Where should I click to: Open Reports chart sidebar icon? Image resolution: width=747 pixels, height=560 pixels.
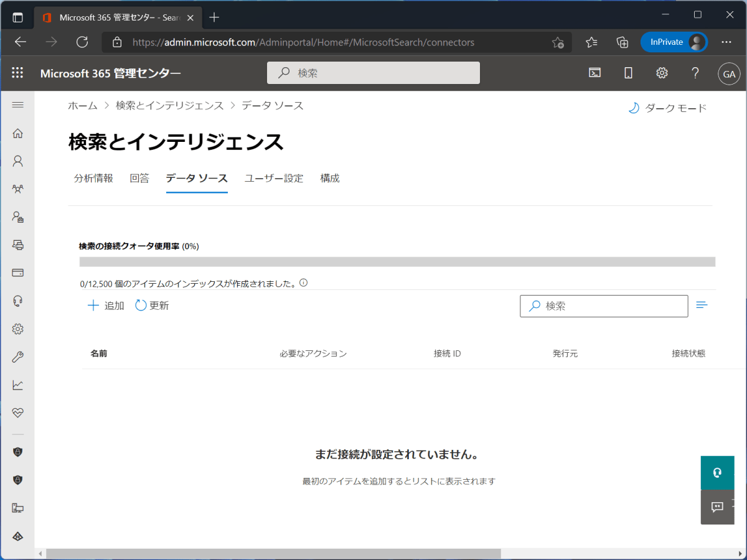(x=17, y=385)
